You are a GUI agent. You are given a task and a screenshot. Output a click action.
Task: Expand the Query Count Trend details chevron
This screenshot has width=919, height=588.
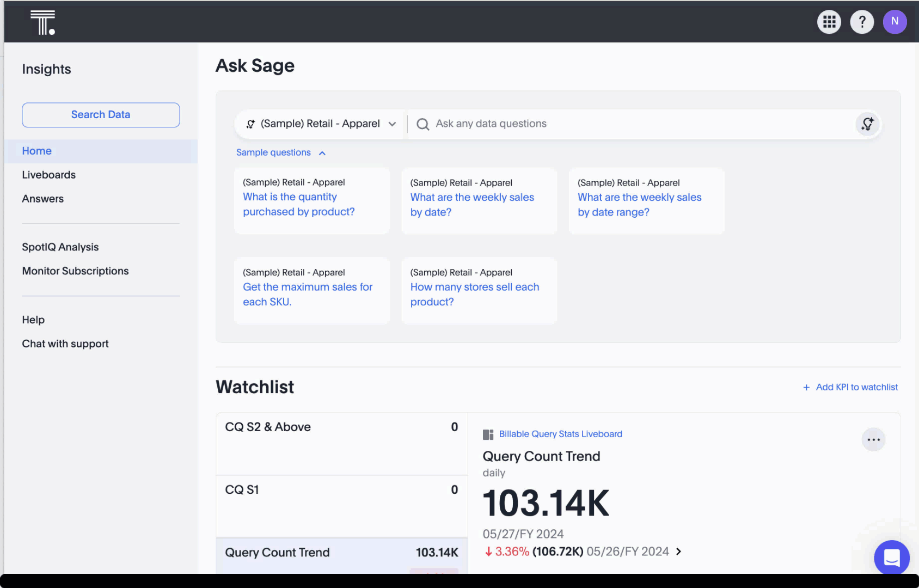tap(678, 552)
